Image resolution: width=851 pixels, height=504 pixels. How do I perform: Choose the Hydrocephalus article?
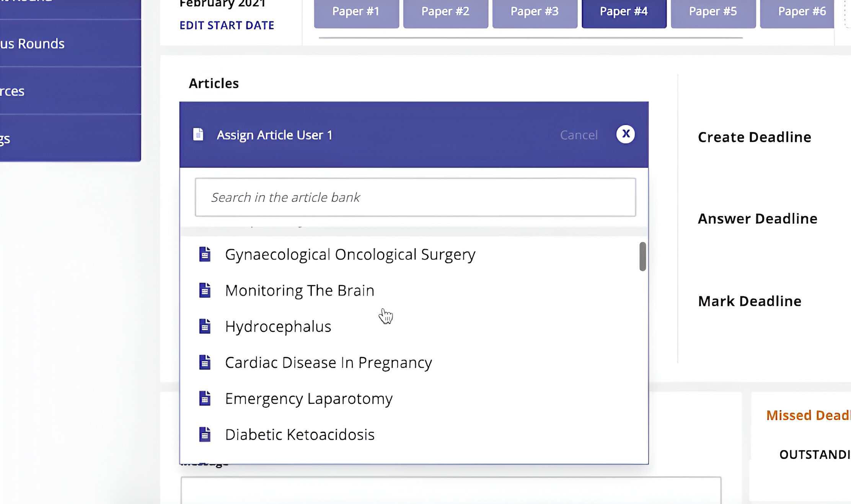[x=278, y=327]
